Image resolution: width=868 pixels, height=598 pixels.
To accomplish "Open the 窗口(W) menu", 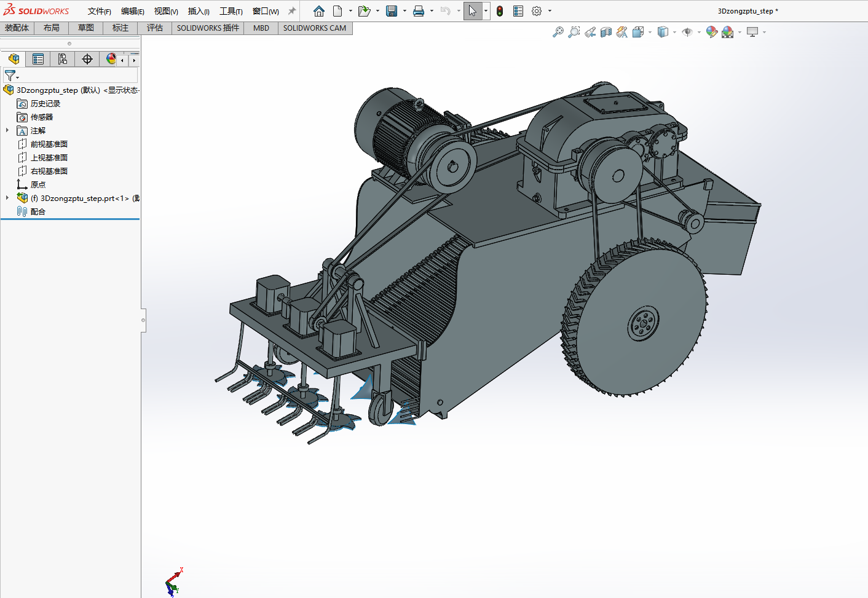I will point(266,11).
